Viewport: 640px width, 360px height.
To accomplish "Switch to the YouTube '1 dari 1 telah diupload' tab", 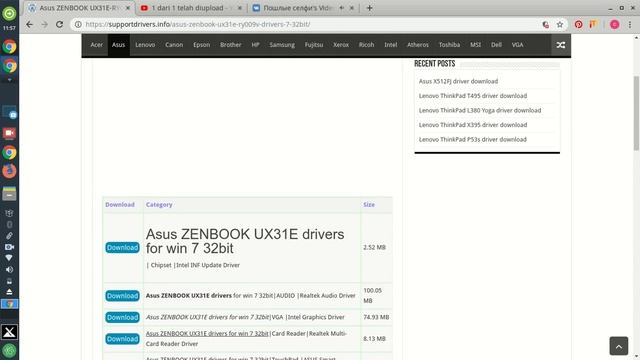I will (x=191, y=8).
